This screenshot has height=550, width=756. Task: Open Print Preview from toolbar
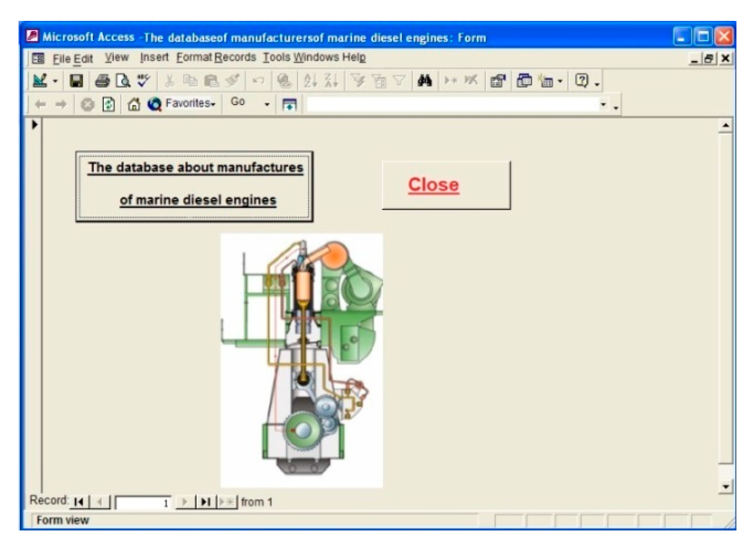[123, 81]
